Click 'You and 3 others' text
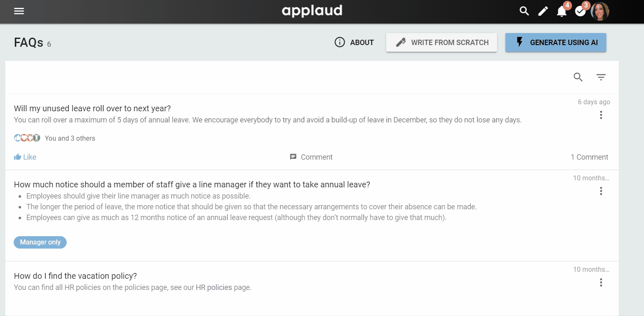 pyautogui.click(x=70, y=138)
